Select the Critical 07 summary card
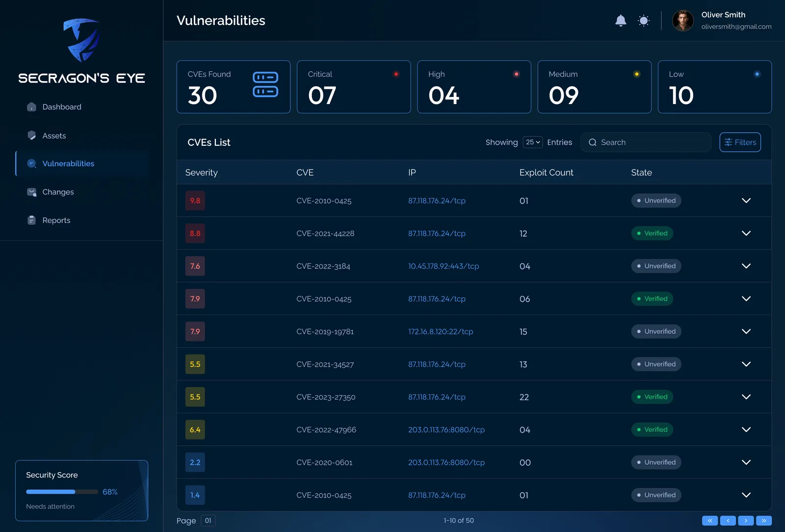The height and width of the screenshot is (532, 785). tap(354, 87)
